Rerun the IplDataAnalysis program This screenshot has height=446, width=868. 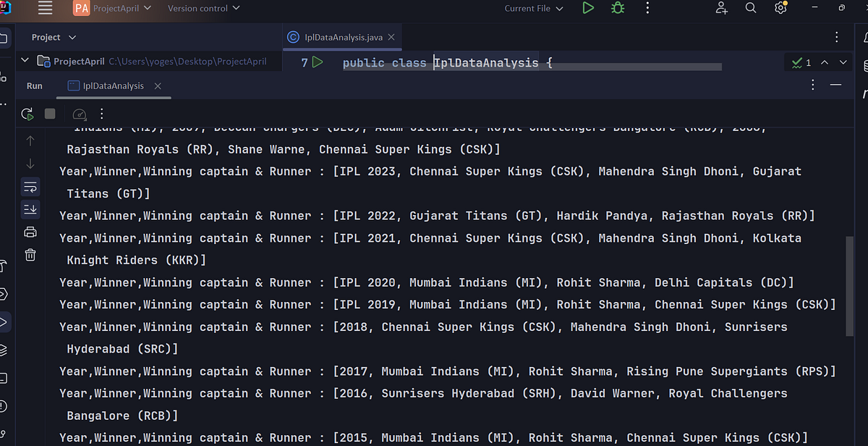[27, 114]
